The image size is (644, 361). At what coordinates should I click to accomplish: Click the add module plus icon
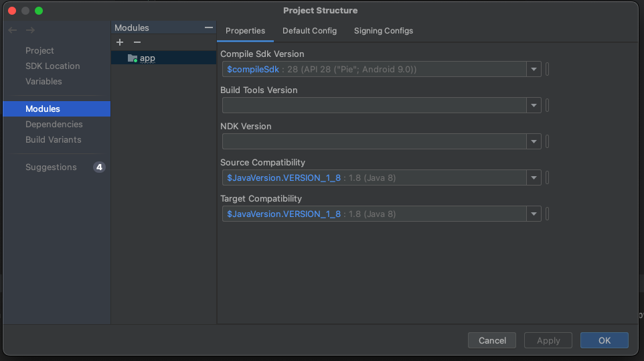120,42
